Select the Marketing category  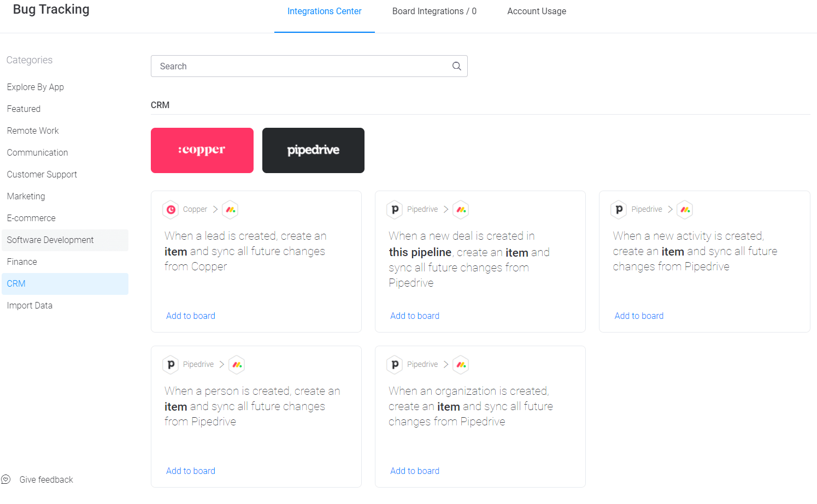pyautogui.click(x=64, y=197)
